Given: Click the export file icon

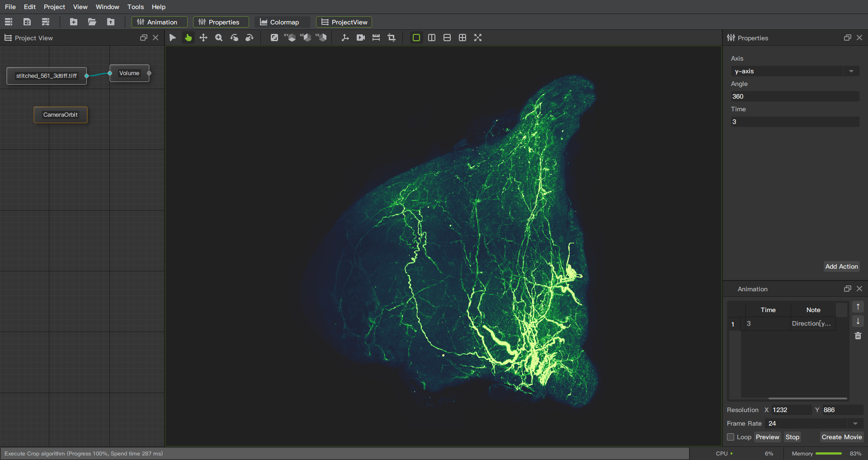Looking at the screenshot, I should [111, 22].
